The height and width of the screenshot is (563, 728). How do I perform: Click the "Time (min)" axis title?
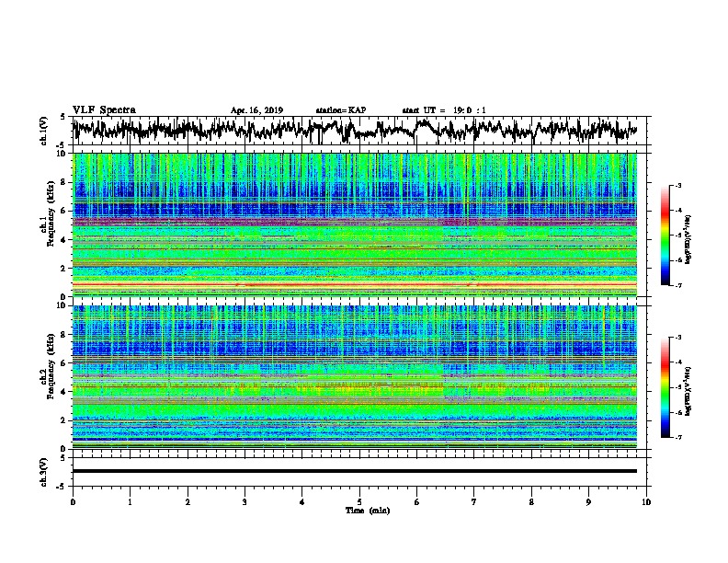click(x=368, y=511)
